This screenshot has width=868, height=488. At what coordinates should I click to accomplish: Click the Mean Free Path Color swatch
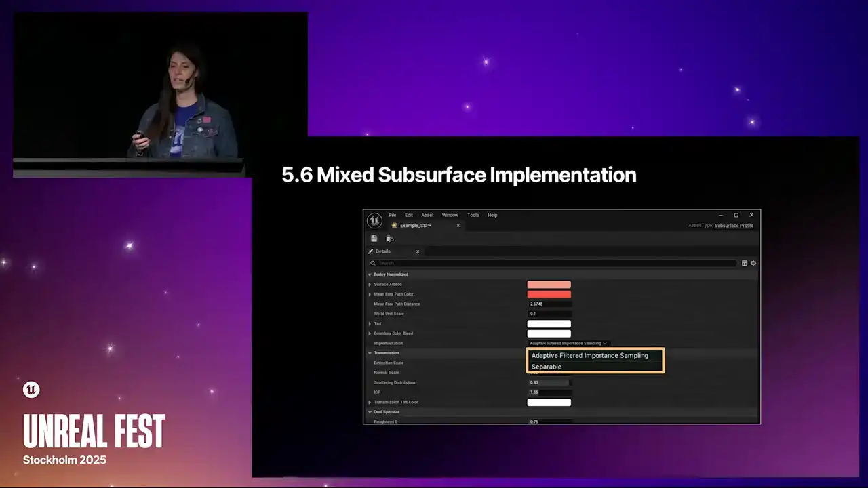click(549, 294)
